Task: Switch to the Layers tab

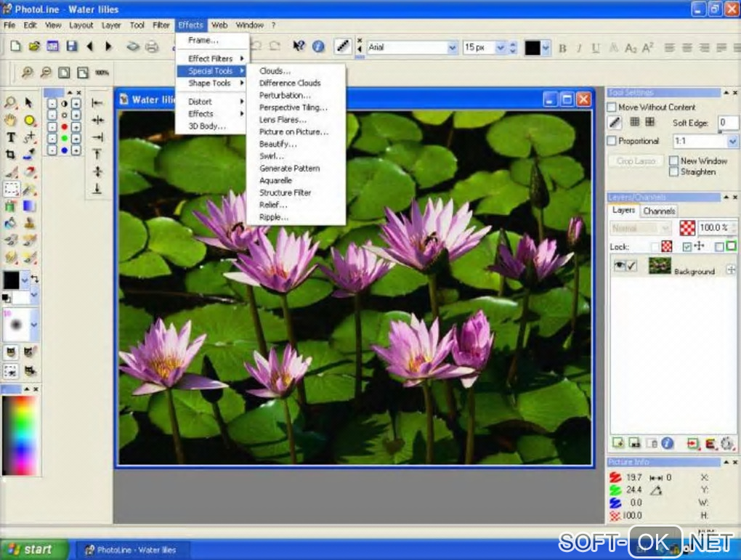Action: pyautogui.click(x=623, y=211)
